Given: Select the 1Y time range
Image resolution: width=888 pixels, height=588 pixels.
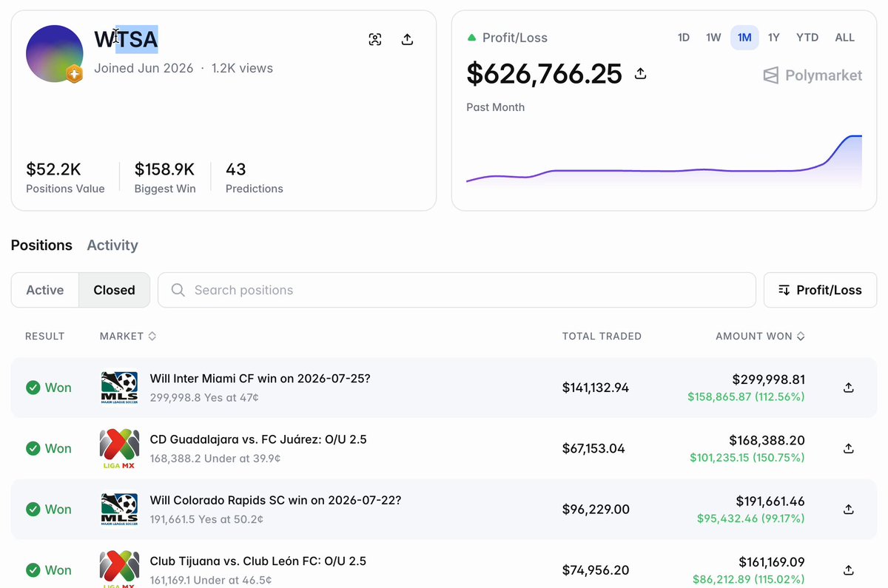Looking at the screenshot, I should 774,38.
